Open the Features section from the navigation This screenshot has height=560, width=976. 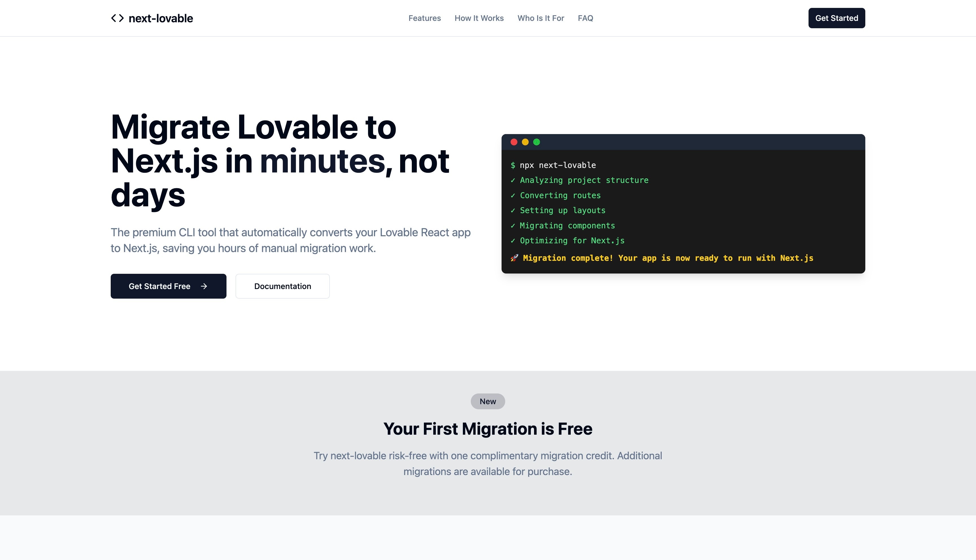[x=425, y=18]
